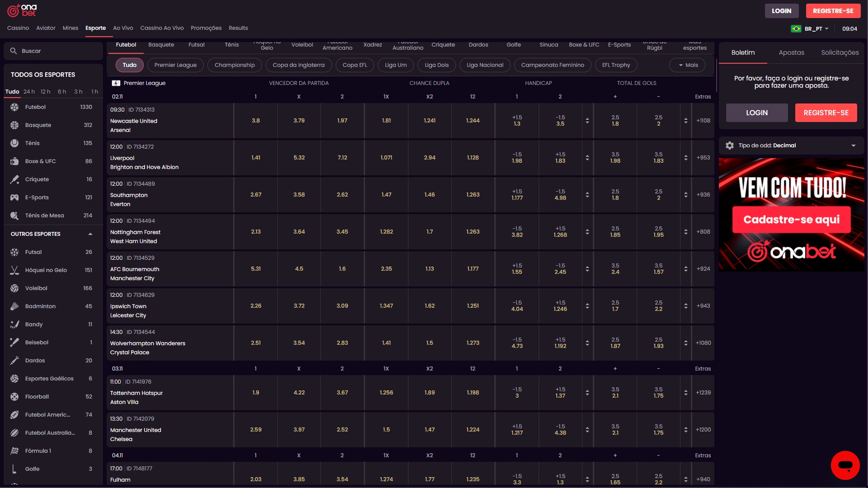Screen dimensions: 868x488
Task: Click the Brazil flag language icon
Action: (796, 28)
